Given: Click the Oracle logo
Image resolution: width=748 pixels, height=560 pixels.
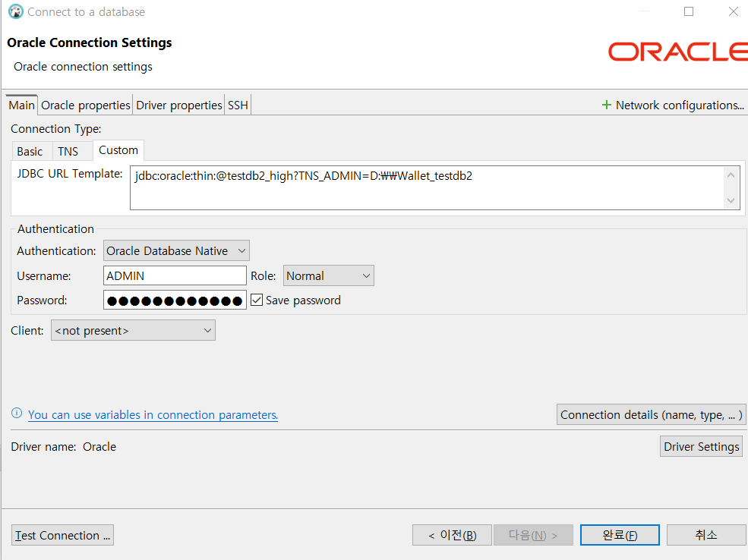Looking at the screenshot, I should tap(678, 52).
